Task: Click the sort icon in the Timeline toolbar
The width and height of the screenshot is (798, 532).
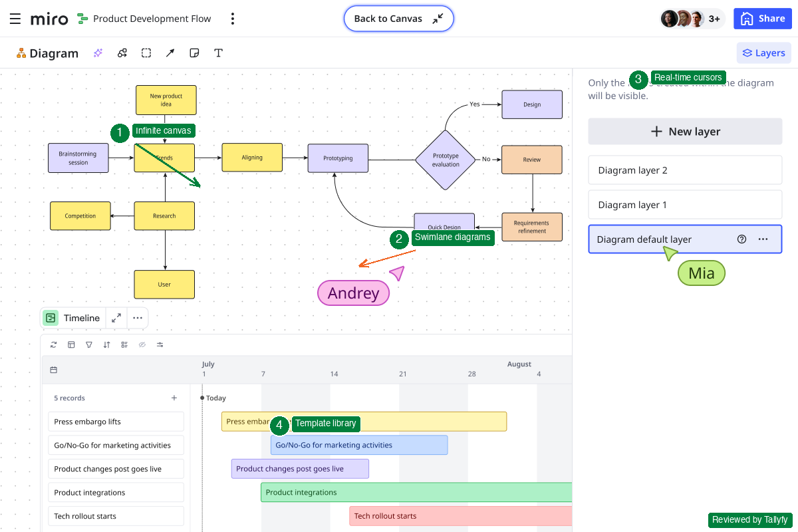Action: pyautogui.click(x=107, y=344)
